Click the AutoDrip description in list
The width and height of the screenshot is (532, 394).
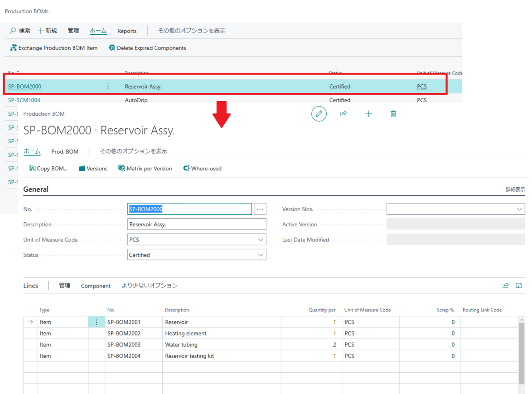pos(136,100)
